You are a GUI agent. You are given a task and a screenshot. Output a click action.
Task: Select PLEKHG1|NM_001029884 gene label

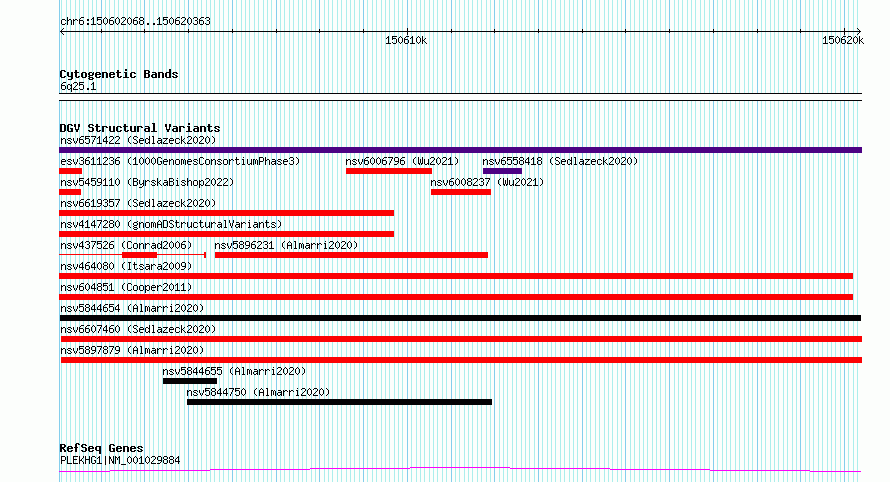[x=120, y=460]
